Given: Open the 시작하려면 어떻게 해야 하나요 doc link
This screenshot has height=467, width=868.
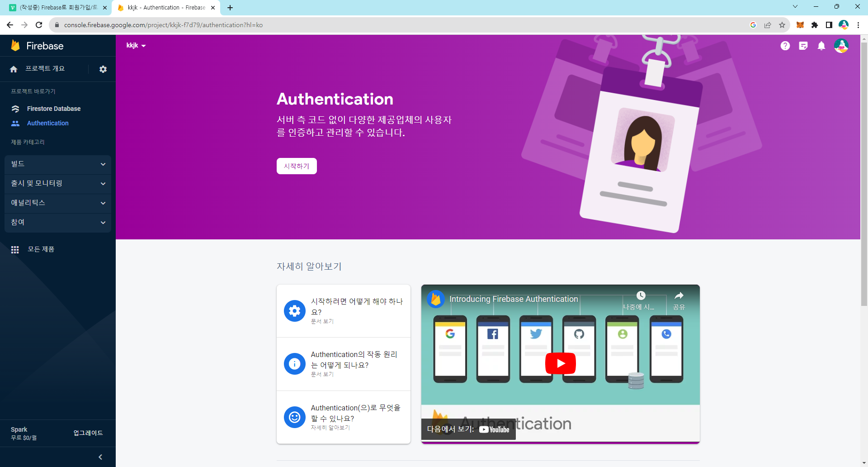Looking at the screenshot, I should pos(344,311).
